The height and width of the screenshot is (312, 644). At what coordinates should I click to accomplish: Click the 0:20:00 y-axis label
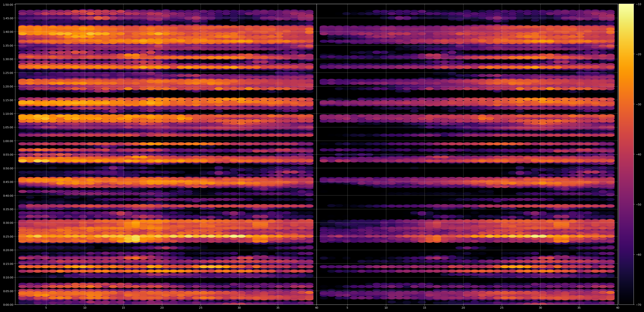pos(8,250)
